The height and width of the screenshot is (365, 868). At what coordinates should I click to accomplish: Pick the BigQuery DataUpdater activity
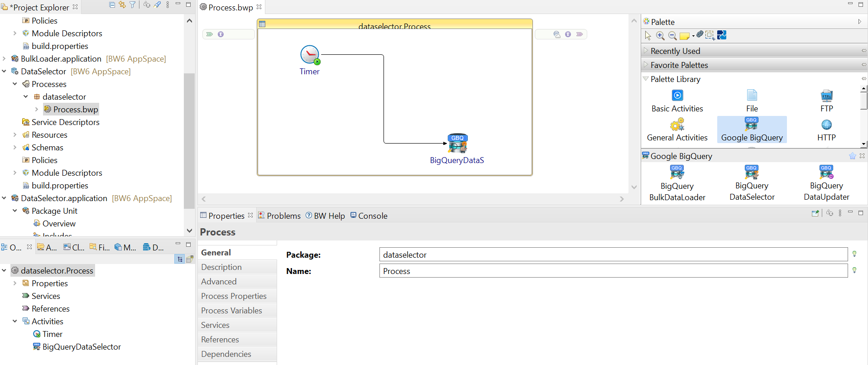827,184
